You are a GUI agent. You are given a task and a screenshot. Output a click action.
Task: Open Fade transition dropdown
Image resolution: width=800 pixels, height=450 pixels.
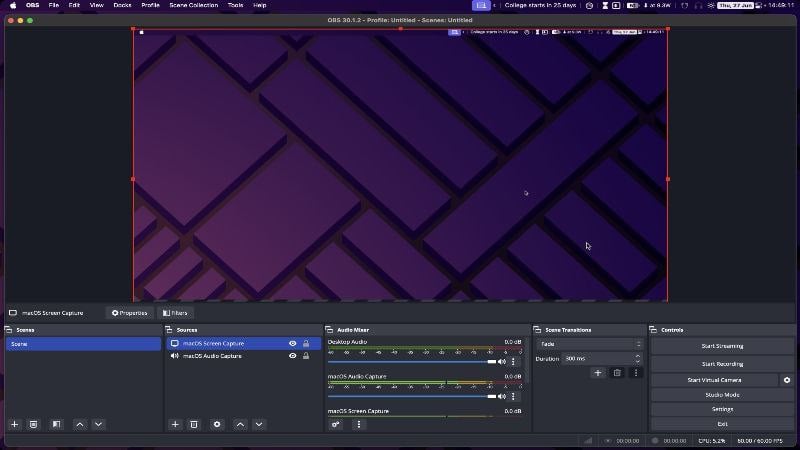click(x=589, y=344)
